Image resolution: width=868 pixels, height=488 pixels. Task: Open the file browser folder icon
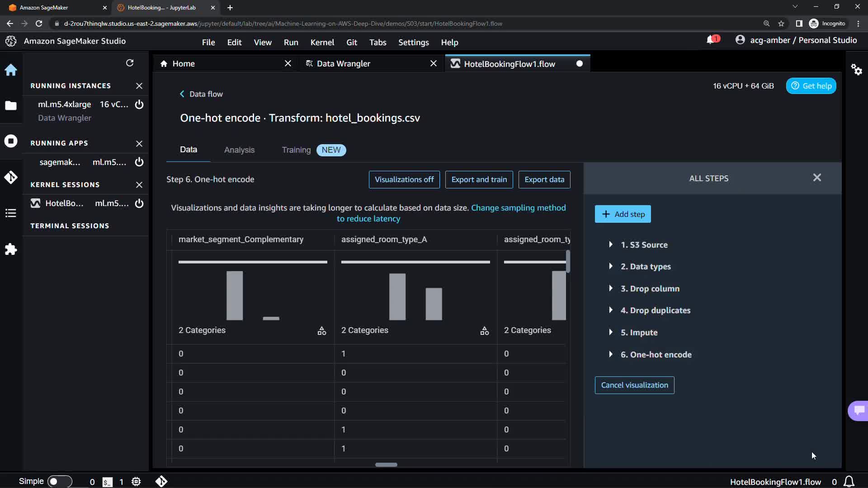point(11,106)
